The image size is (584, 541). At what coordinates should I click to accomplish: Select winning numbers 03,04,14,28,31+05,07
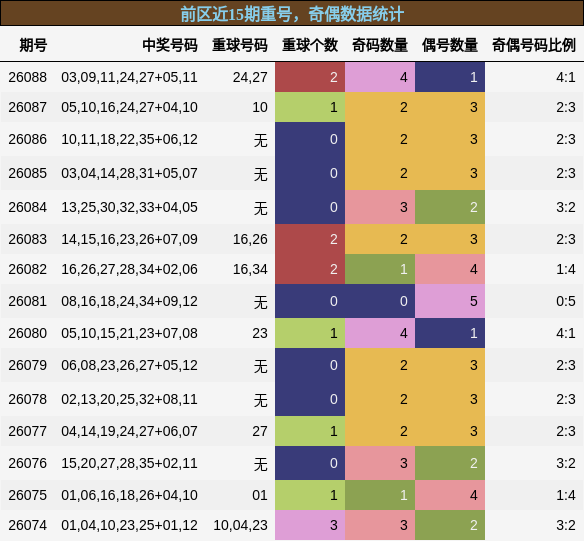pos(129,173)
